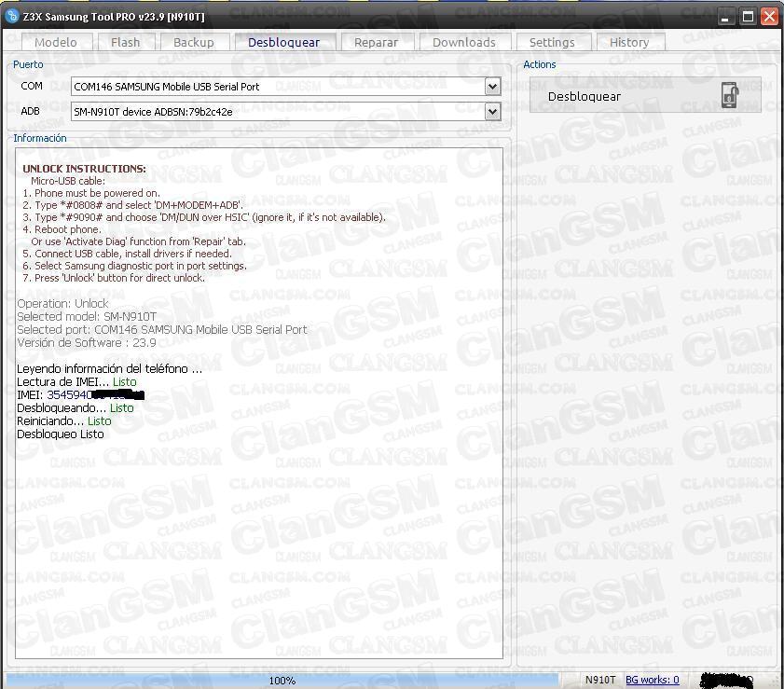Click instruction step 4 'Reboot phone.'
The width and height of the screenshot is (784, 689).
(62, 229)
